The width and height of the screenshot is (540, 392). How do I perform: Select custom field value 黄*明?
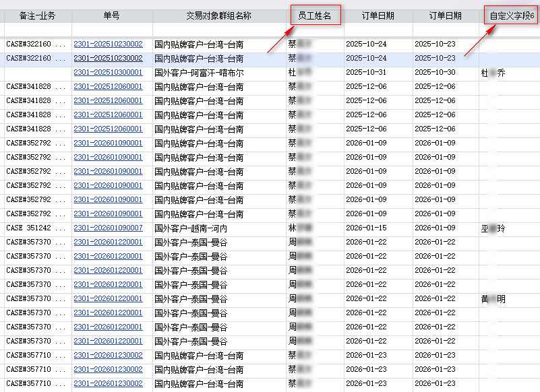(493, 299)
